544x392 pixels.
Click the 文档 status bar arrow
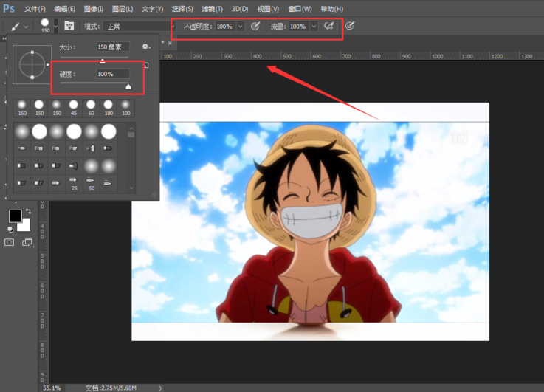pos(160,388)
